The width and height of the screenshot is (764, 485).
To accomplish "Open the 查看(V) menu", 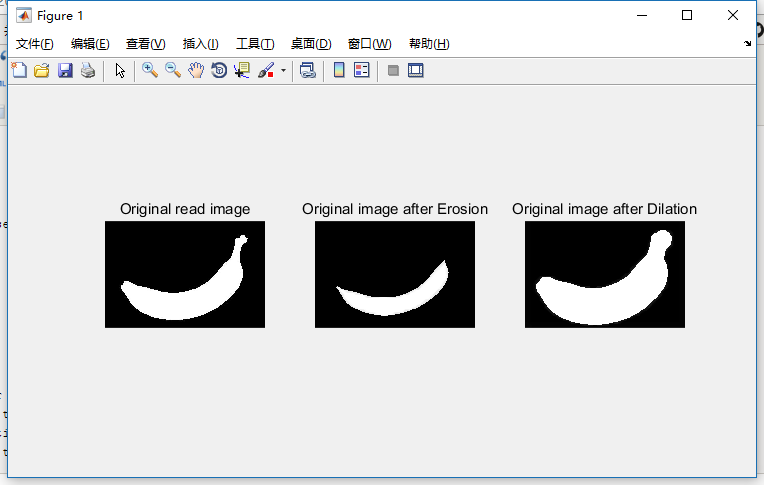I will (x=146, y=44).
